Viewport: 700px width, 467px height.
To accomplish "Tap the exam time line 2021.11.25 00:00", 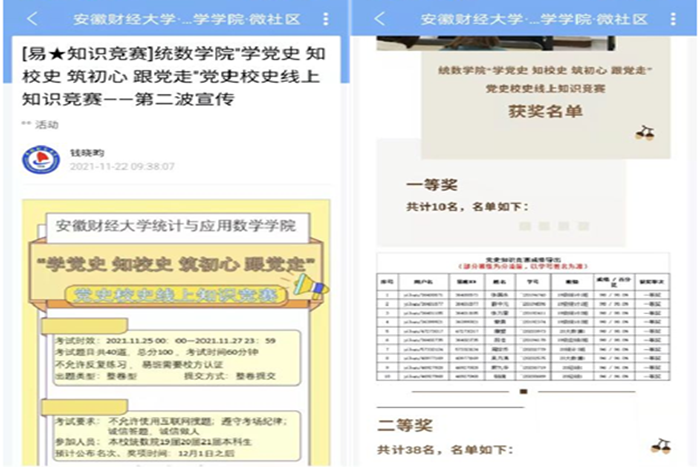I will [165, 341].
